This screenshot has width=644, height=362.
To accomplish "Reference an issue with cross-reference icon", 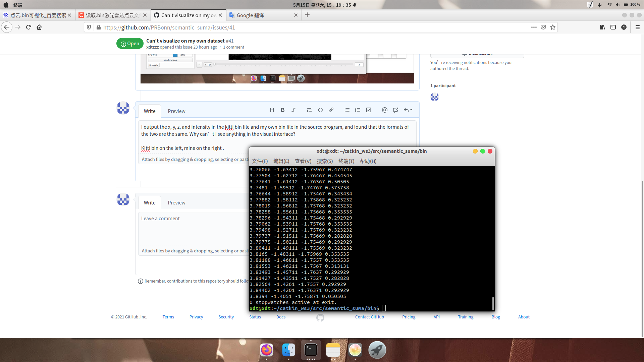I will pos(395,110).
